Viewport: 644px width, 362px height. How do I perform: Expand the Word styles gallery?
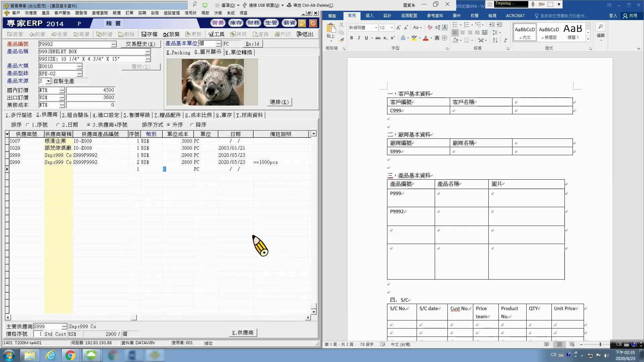pyautogui.click(x=588, y=39)
